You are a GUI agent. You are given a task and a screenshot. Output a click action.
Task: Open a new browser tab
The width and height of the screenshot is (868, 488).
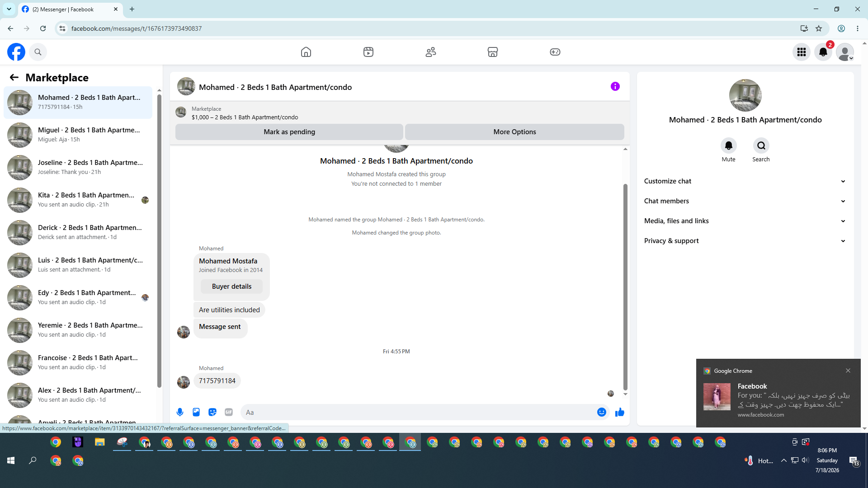pos(132,9)
